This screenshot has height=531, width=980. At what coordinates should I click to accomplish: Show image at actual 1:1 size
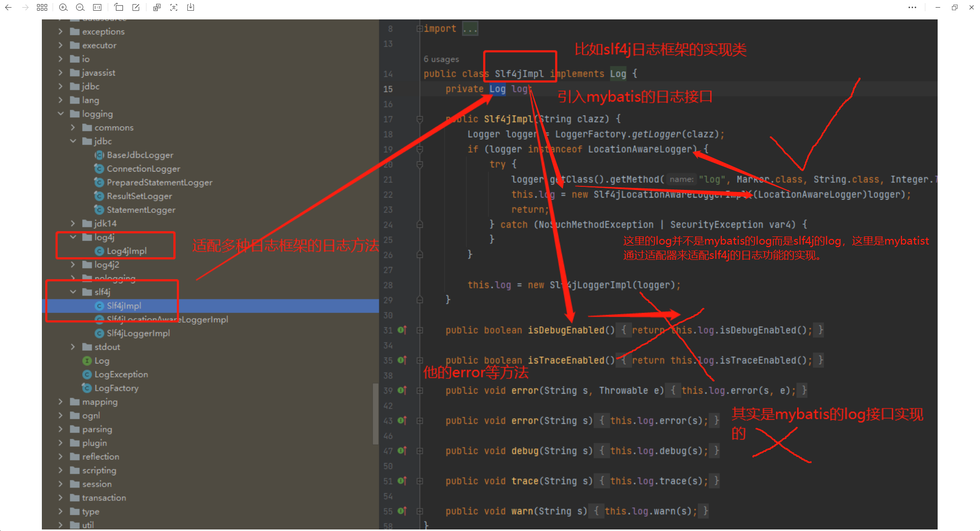tap(97, 8)
